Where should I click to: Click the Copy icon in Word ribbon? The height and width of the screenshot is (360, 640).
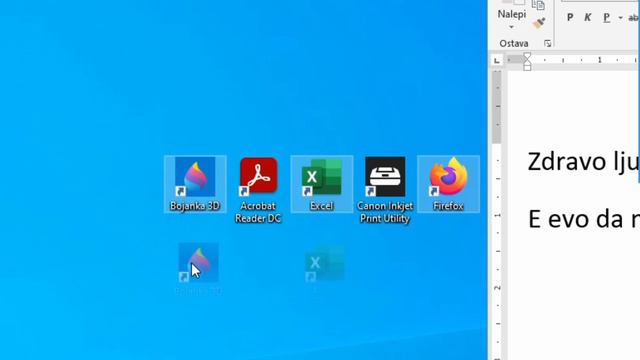click(x=538, y=5)
